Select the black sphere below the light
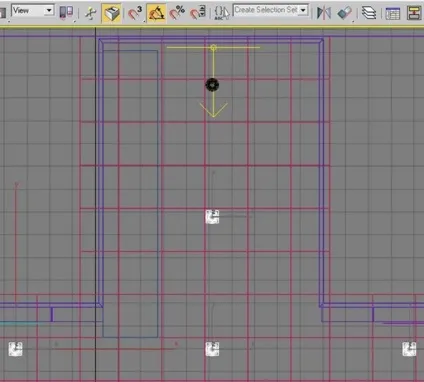 212,85
